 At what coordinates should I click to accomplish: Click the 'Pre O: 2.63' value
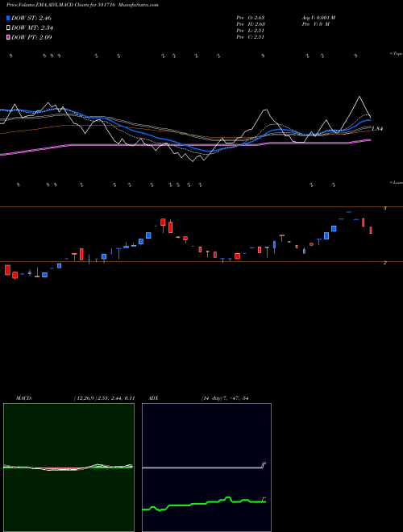tap(251, 18)
